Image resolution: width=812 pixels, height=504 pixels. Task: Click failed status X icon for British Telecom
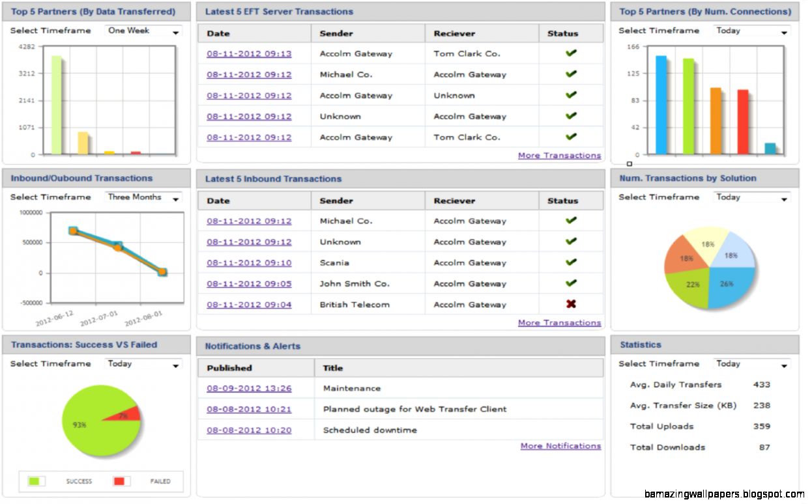pos(571,304)
